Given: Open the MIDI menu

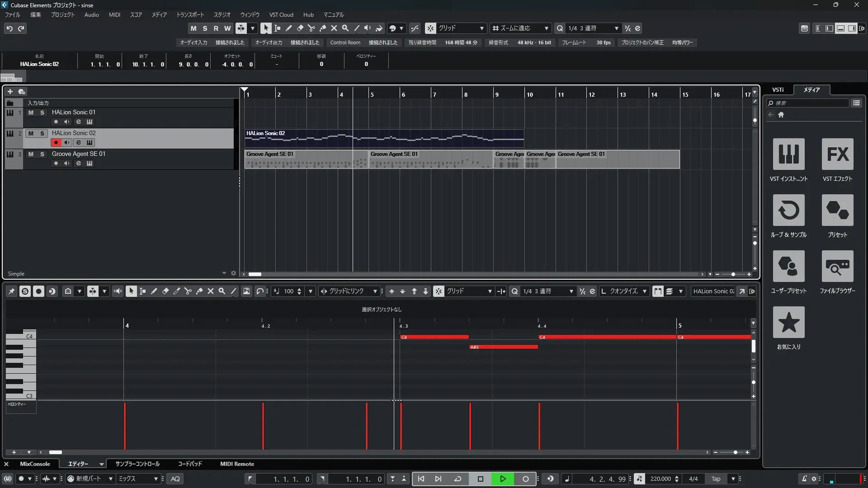Looking at the screenshot, I should (114, 15).
